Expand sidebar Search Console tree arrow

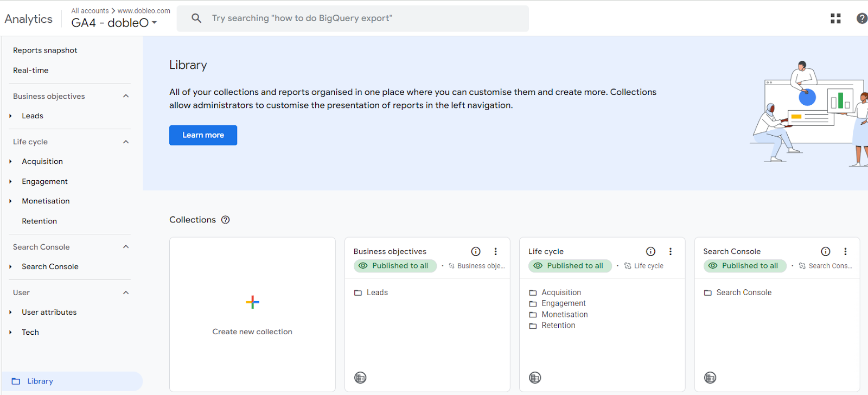(x=10, y=267)
